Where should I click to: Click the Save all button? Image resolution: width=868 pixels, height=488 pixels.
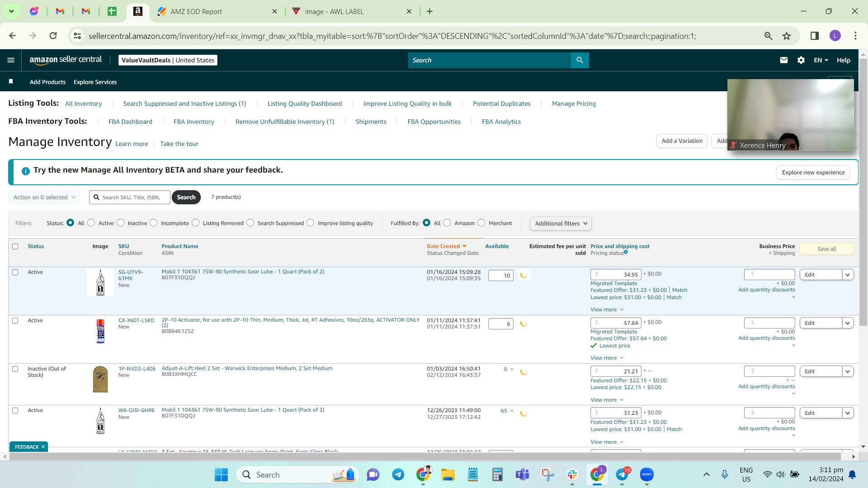pos(827,249)
